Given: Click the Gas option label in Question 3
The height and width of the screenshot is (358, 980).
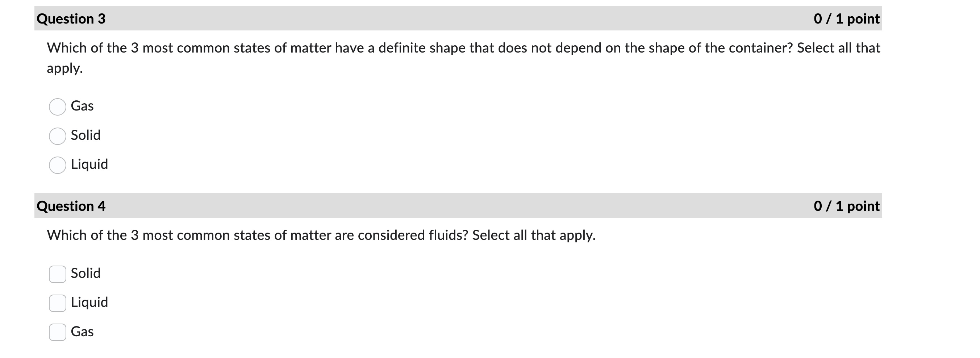Looking at the screenshot, I should 82,106.
